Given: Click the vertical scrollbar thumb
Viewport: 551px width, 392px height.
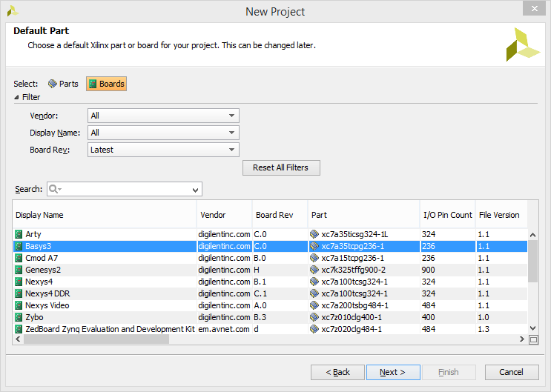Looking at the screenshot, I should [x=532, y=261].
